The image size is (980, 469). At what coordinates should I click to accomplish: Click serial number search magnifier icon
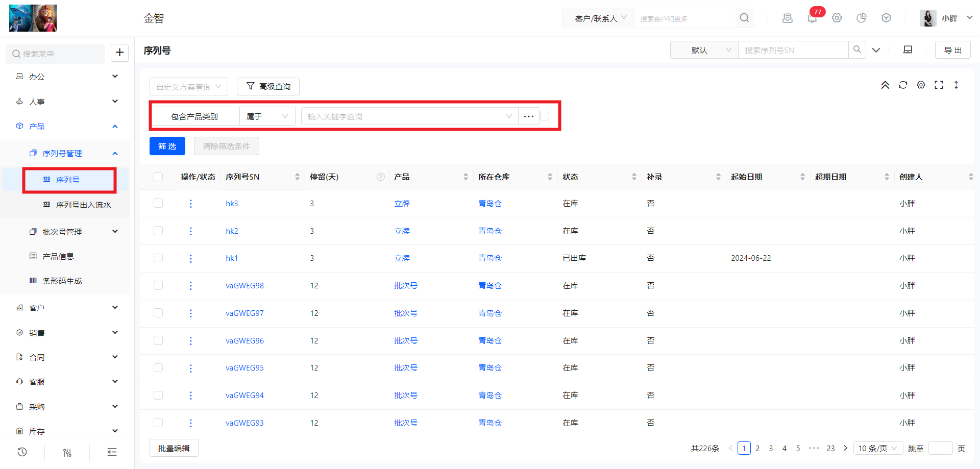pos(857,50)
